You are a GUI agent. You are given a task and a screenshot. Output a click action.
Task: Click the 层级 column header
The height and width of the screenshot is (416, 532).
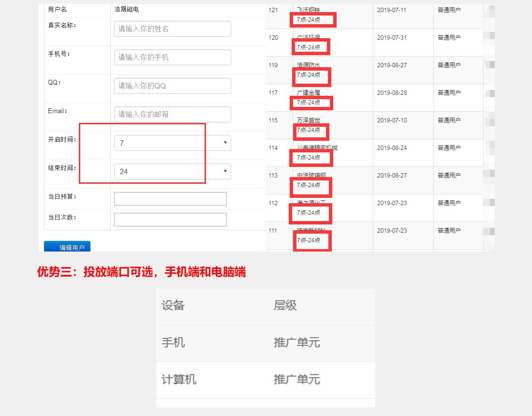pos(285,306)
